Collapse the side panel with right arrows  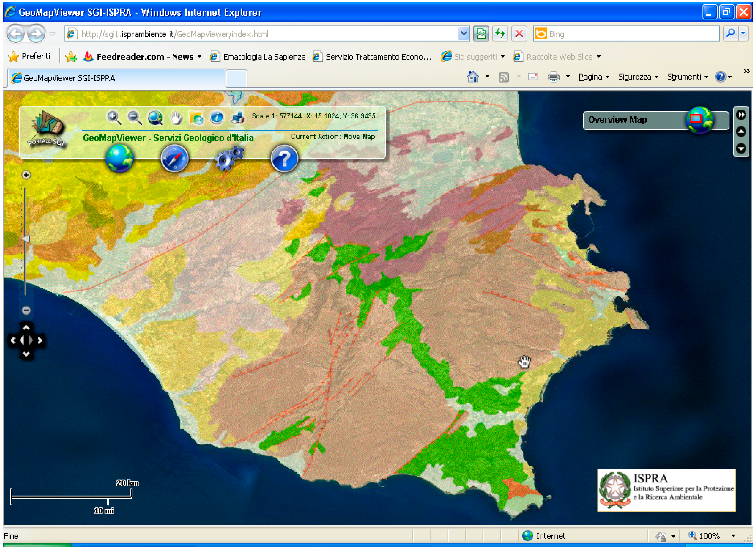[741, 115]
